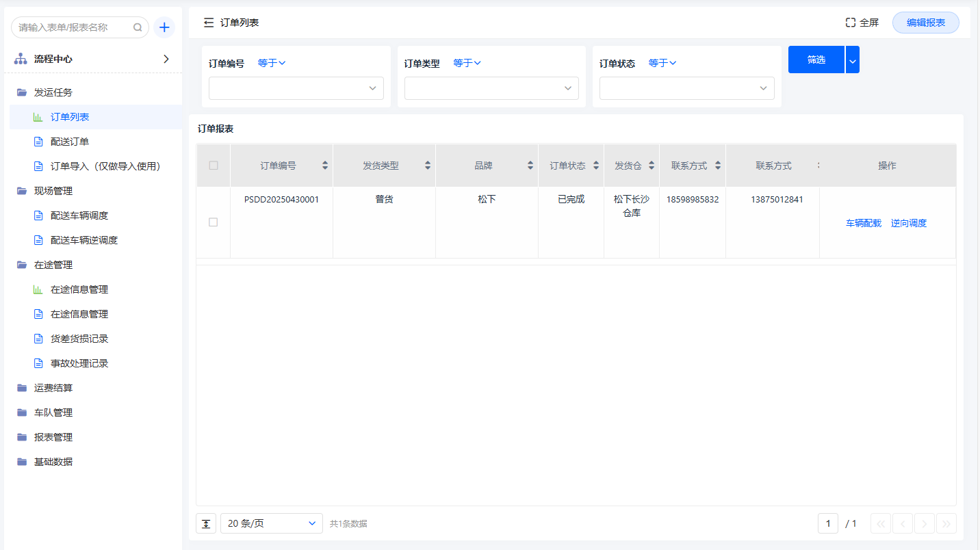Image resolution: width=980 pixels, height=550 pixels.
Task: Click the 订单报表 section title
Action: click(x=216, y=129)
